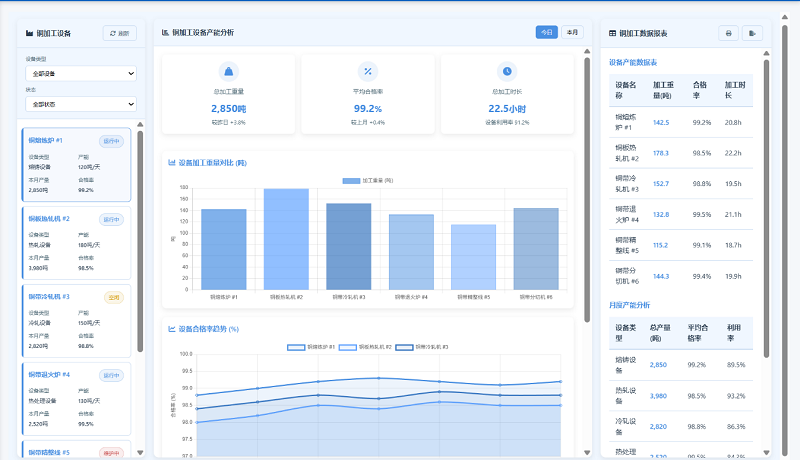Open the 全部设备 device type dropdown
The height and width of the screenshot is (460, 800).
[x=82, y=73]
